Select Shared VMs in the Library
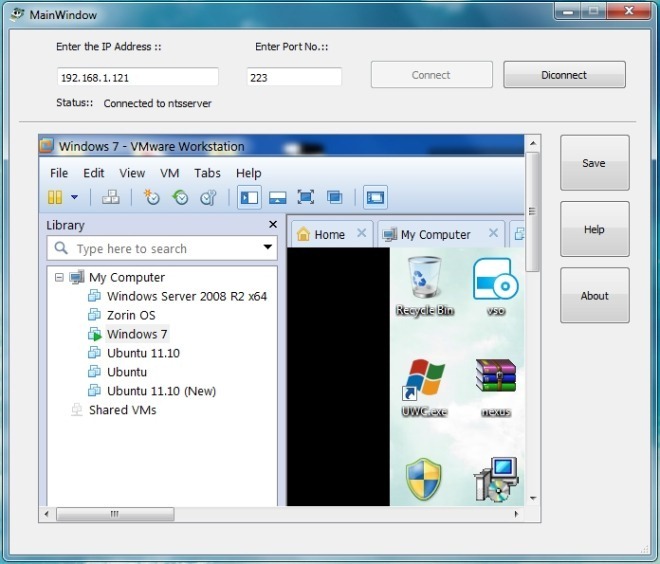The width and height of the screenshot is (660, 564). tap(122, 410)
